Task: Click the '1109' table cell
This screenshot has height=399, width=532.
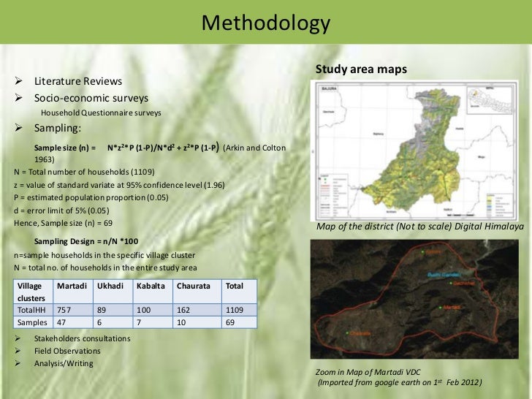Action: (239, 310)
